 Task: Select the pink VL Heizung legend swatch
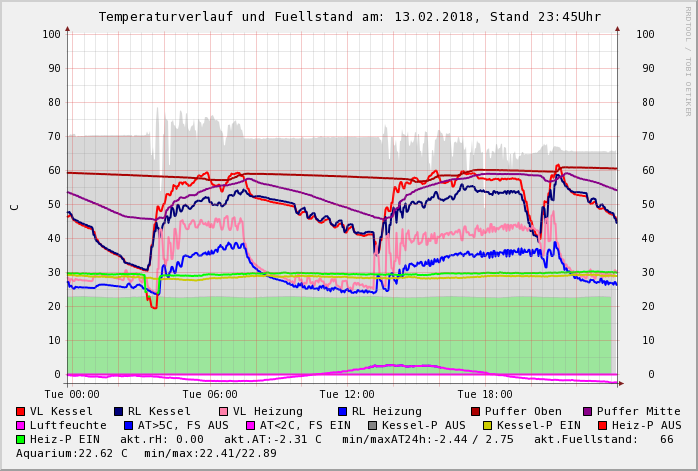[x=224, y=411]
